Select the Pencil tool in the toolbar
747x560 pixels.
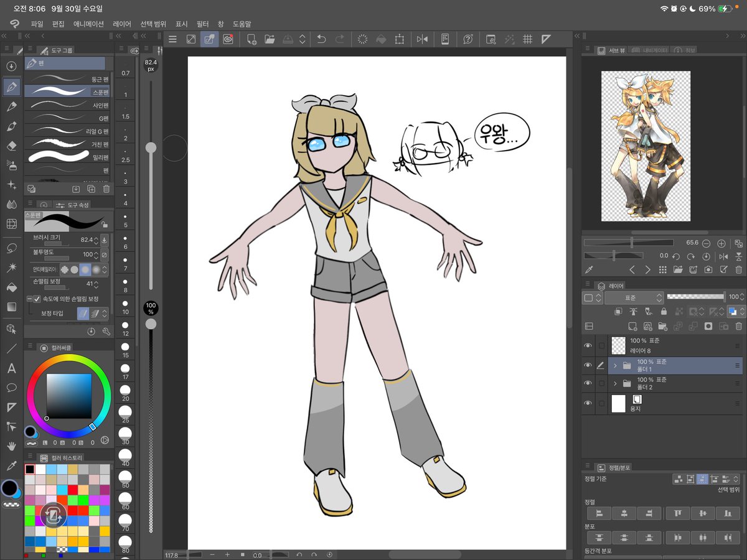click(11, 107)
